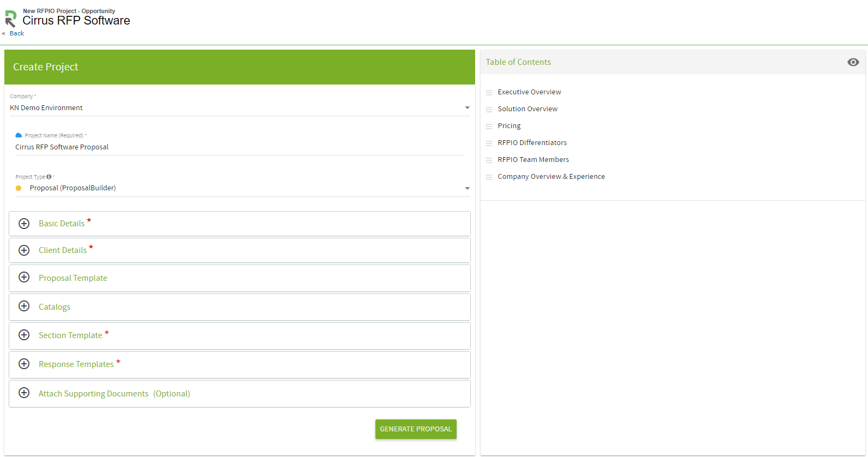868x457 pixels.
Task: Select Company Overview & Experience entry
Action: (x=551, y=177)
